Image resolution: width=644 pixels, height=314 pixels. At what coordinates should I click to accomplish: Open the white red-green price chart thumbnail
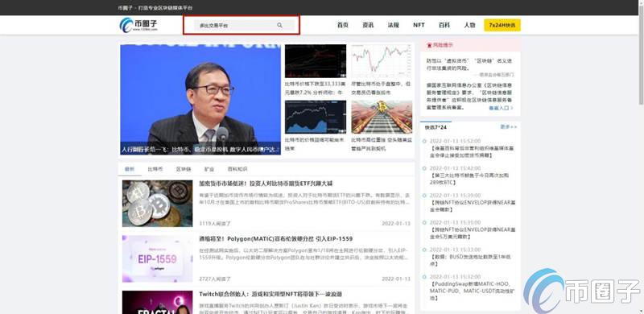[382, 61]
